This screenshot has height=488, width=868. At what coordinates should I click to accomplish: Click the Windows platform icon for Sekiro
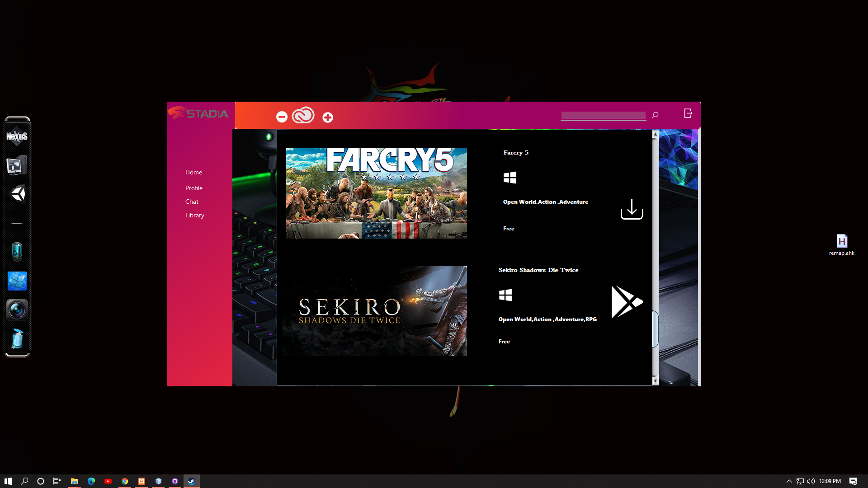click(505, 295)
